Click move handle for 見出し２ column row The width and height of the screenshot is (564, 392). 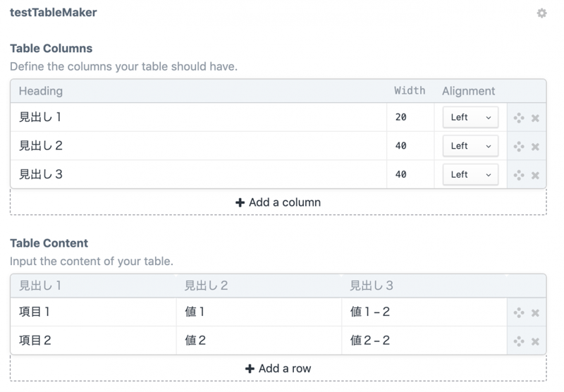click(519, 146)
